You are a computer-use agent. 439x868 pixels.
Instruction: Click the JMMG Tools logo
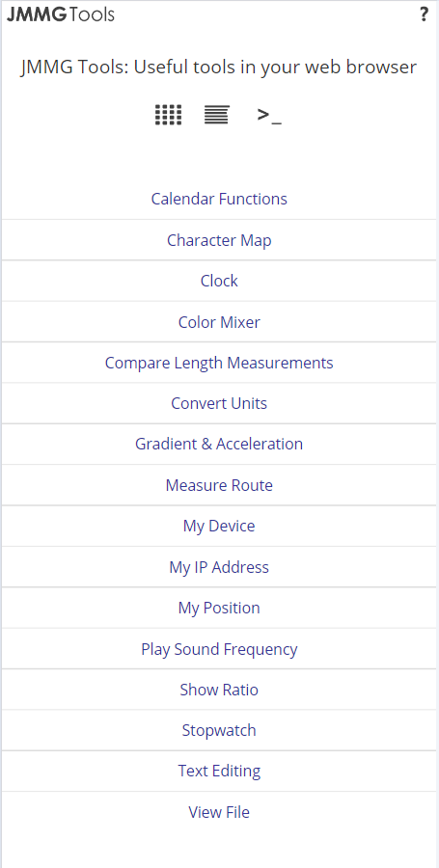point(61,14)
